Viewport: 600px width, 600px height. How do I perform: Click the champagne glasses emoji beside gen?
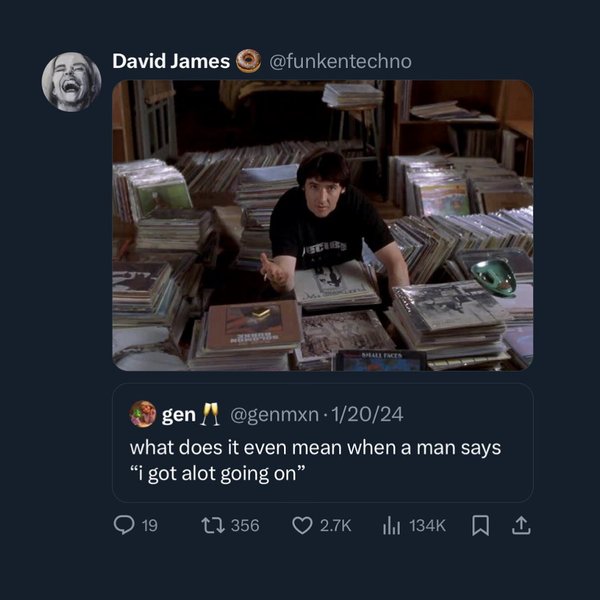tap(210, 414)
